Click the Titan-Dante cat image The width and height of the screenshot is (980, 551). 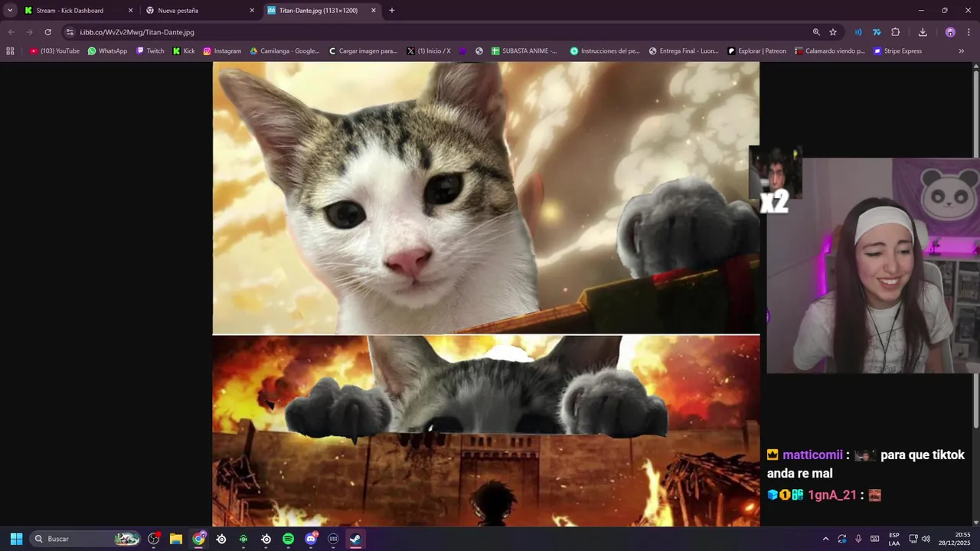coord(486,294)
